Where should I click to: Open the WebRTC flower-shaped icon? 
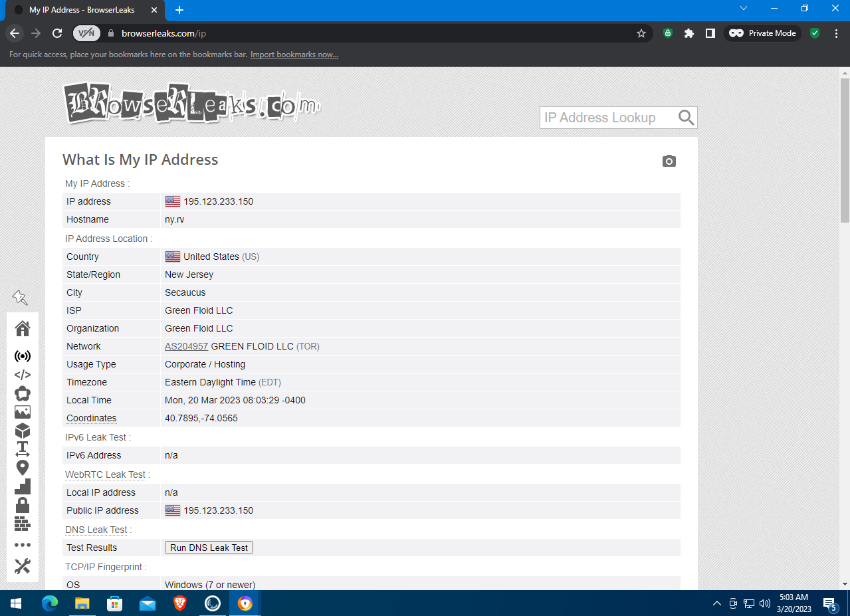click(x=23, y=393)
